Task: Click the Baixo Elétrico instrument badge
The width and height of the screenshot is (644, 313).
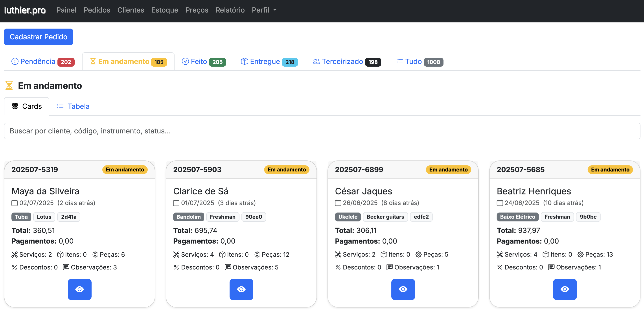Action: coord(517,217)
